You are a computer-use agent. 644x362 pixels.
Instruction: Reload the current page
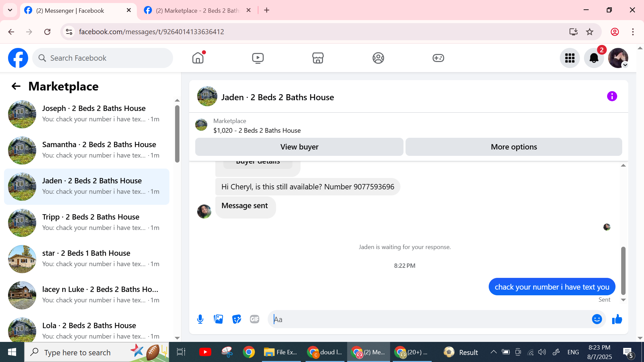click(47, 32)
